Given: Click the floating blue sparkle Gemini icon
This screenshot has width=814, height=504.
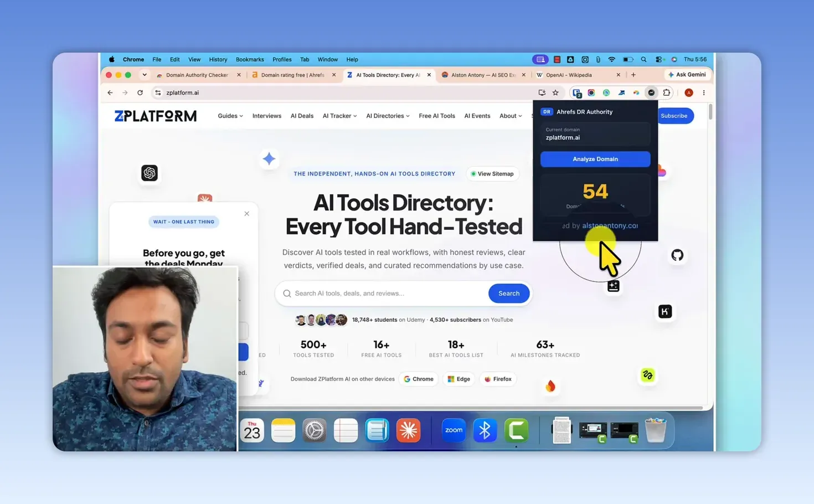Looking at the screenshot, I should [269, 159].
